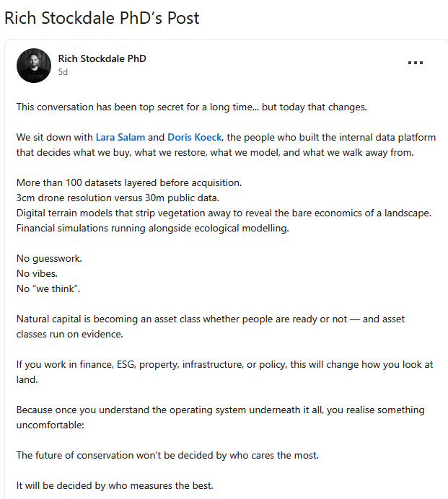This screenshot has height=499, width=448.
Task: Open the post's three-dot options menu
Action: 415,63
